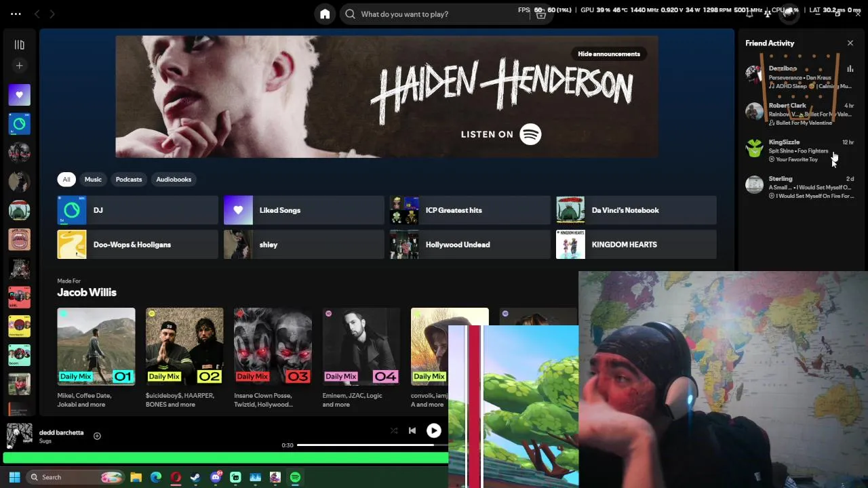
Task: Go to the Spotify Home icon
Action: tap(325, 14)
